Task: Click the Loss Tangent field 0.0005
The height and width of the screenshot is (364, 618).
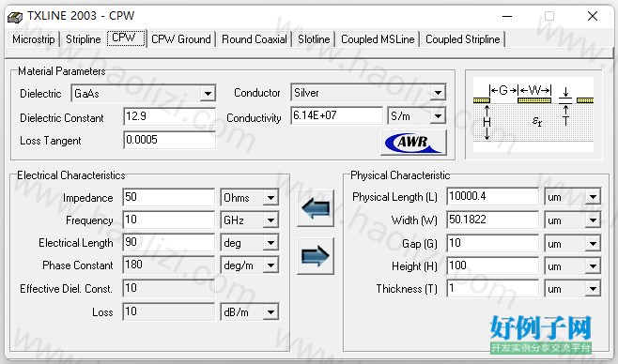Action: tap(169, 140)
